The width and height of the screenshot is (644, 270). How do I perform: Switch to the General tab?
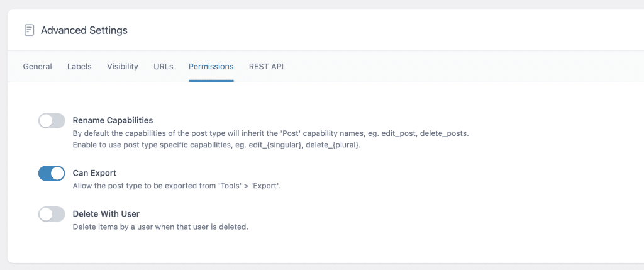(x=37, y=67)
